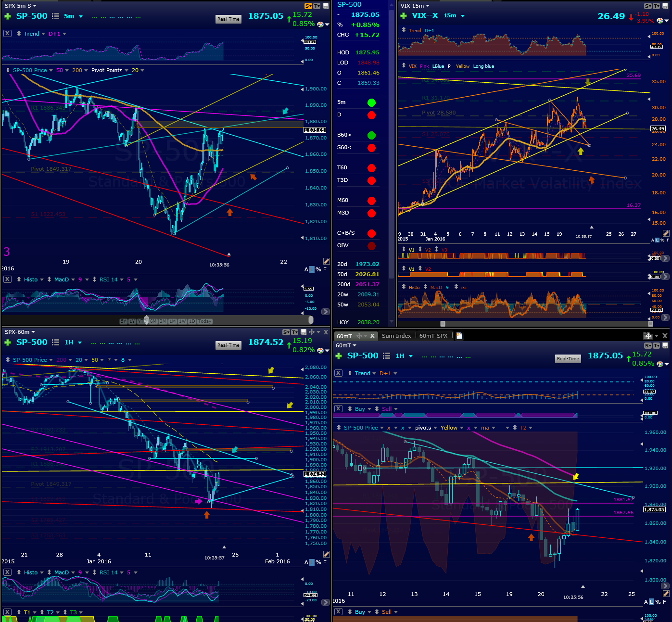Open color palette icon in SPX 5m panel
This screenshot has height=622, width=672.
click(321, 24)
